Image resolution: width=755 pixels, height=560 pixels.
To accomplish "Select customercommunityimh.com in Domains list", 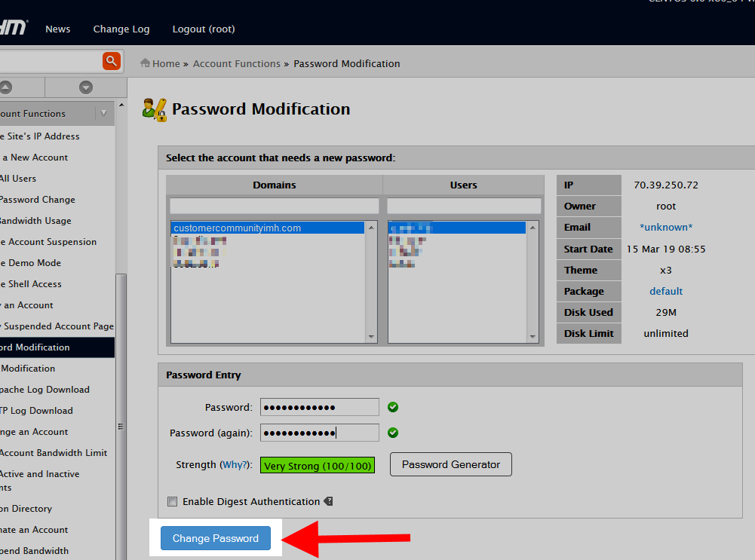I will tap(268, 228).
